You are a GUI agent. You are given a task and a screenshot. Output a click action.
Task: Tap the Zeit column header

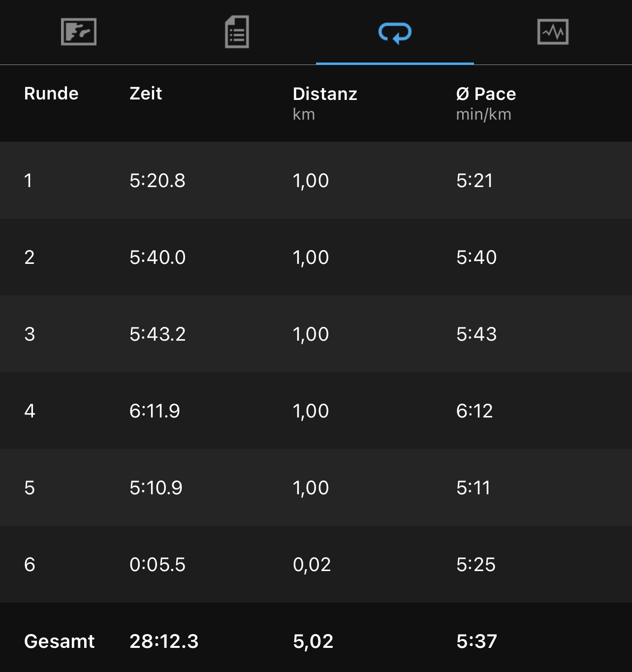[146, 94]
